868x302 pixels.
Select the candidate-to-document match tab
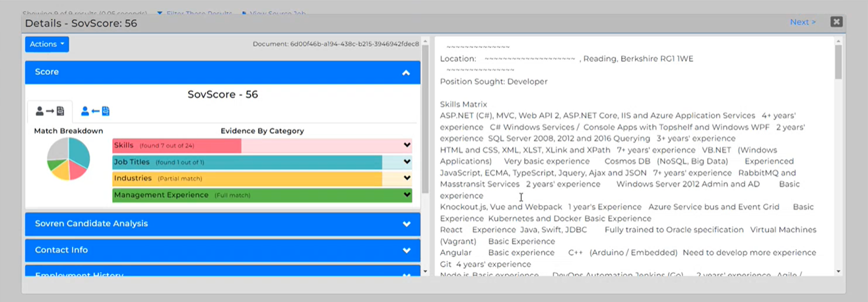pyautogui.click(x=50, y=111)
